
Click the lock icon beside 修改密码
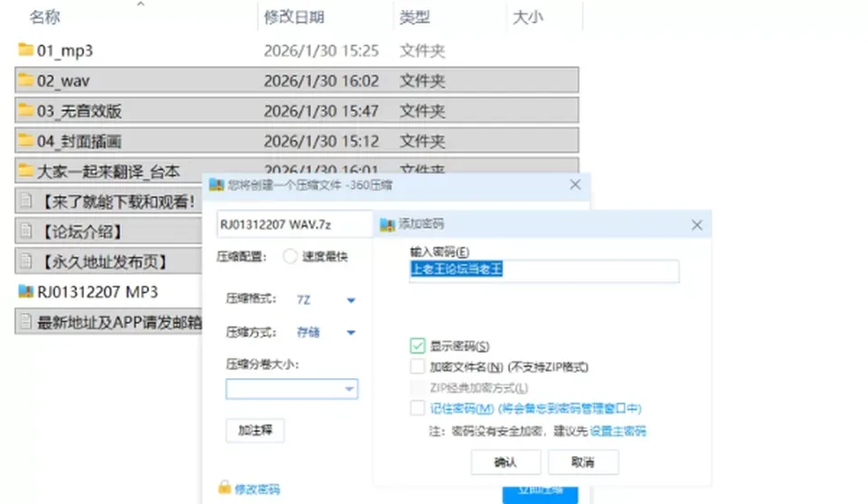(224, 488)
